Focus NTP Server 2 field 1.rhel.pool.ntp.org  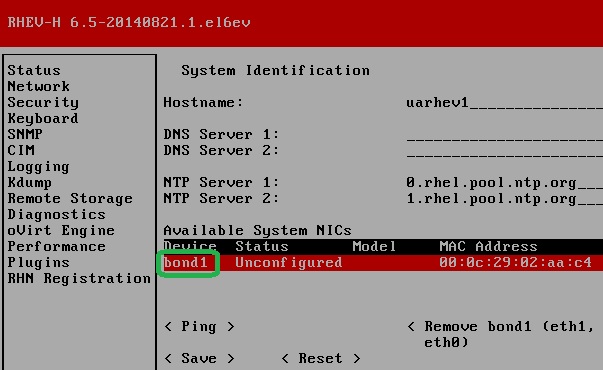504,198
